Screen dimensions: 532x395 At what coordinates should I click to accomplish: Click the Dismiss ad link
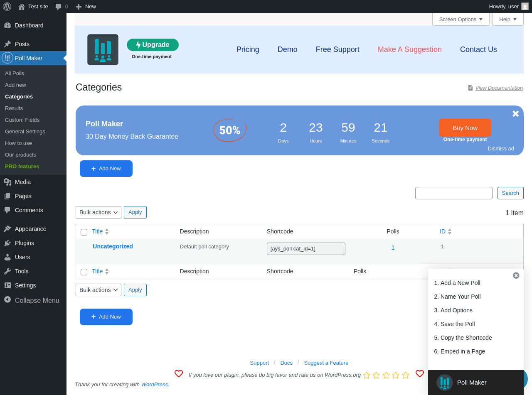point(501,149)
